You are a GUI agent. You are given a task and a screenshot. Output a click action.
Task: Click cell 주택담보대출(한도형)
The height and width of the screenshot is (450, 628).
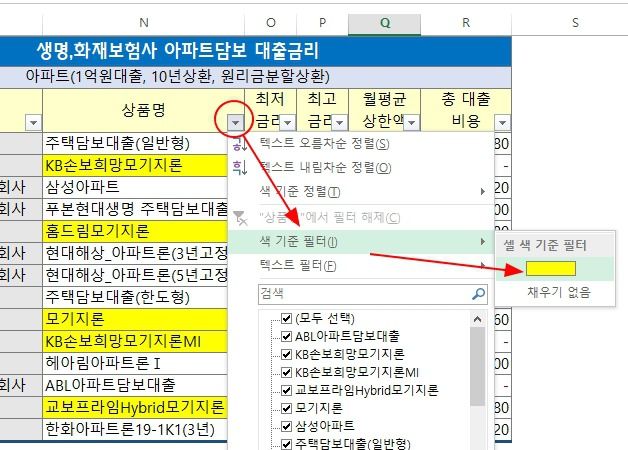point(135,297)
